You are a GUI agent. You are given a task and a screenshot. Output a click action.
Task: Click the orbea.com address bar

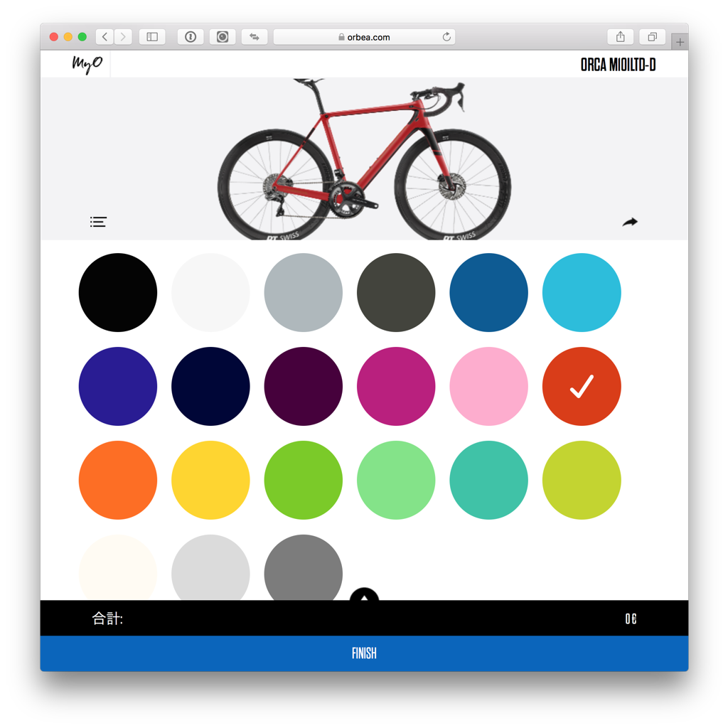point(364,37)
